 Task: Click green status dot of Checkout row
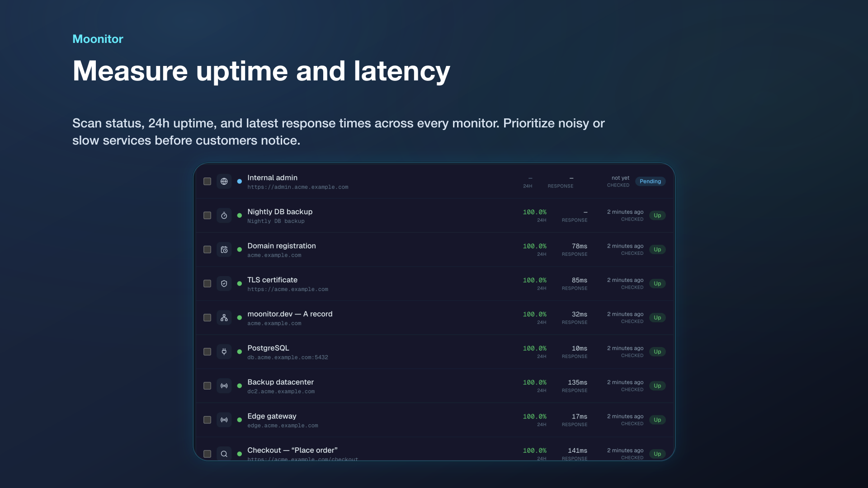(240, 454)
